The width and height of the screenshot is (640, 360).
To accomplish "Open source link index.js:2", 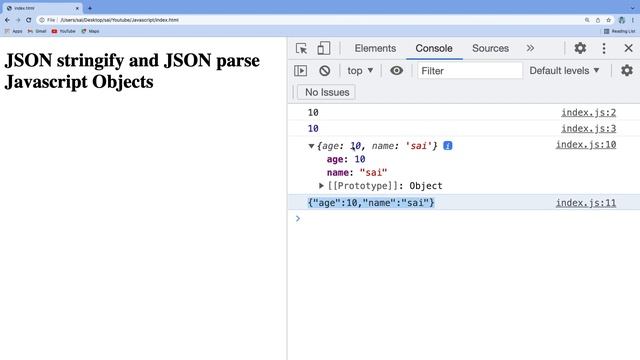I will point(588,112).
